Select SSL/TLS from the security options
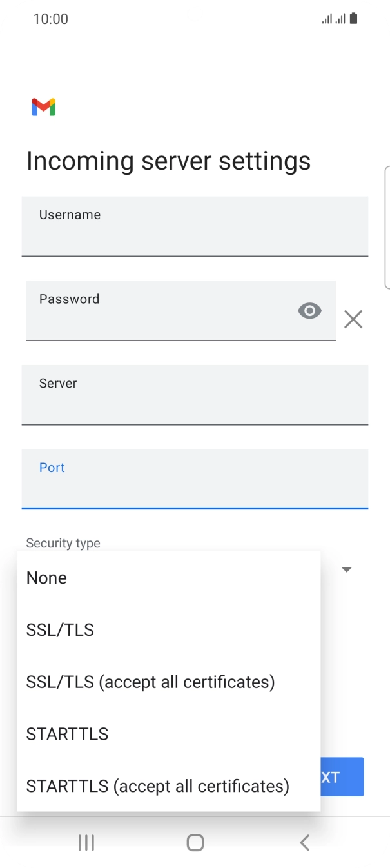Viewport: 390px width, 868px height. click(60, 630)
